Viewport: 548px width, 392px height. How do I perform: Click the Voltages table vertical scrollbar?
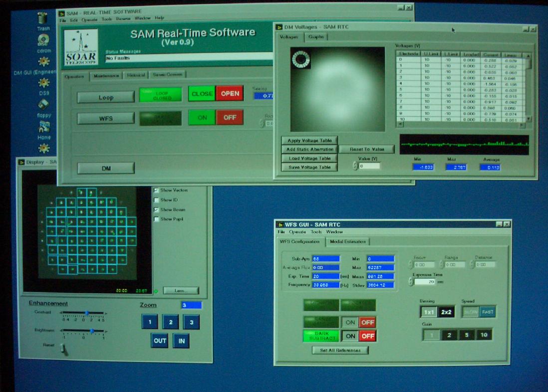click(x=529, y=87)
